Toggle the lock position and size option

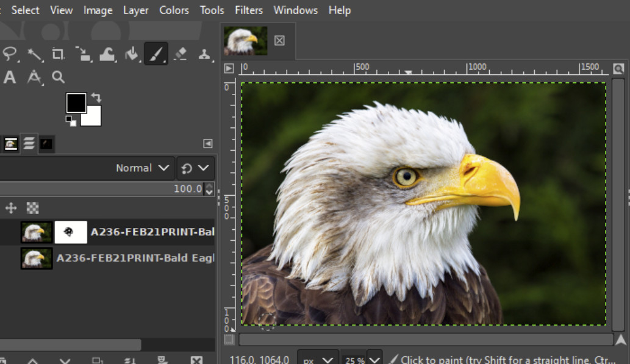[11, 209]
